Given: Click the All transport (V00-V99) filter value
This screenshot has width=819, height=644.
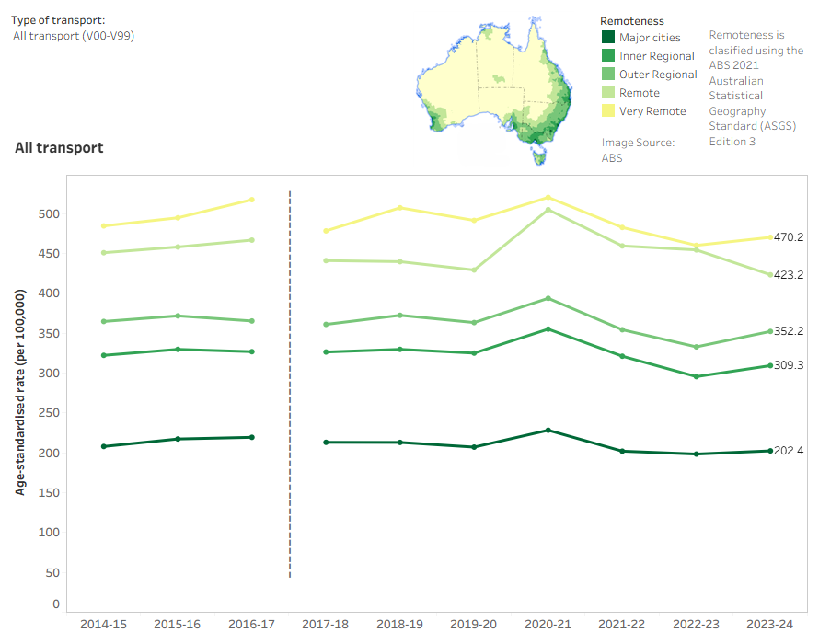Looking at the screenshot, I should pyautogui.click(x=74, y=36).
